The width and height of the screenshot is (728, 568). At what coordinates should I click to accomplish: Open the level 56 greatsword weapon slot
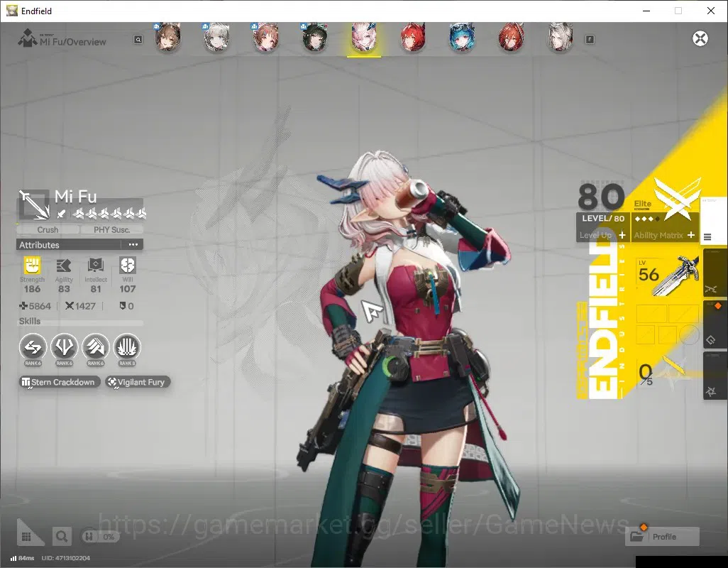668,275
